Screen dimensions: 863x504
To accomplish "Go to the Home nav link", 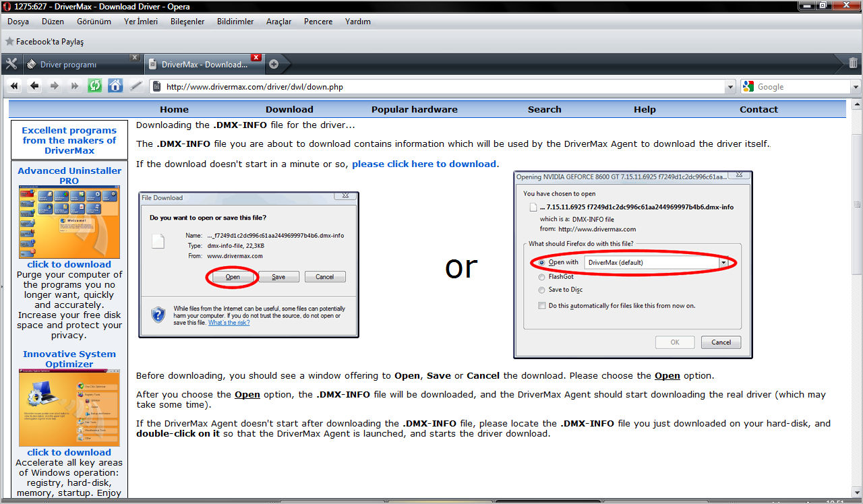I will coord(174,109).
